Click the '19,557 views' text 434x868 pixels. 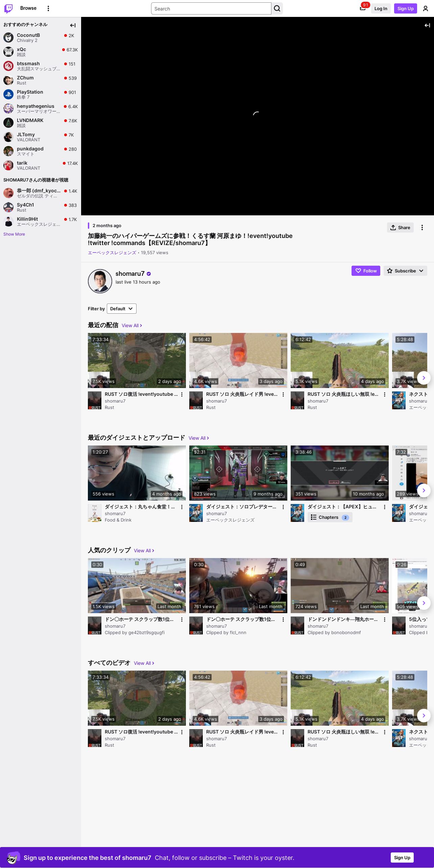click(x=154, y=253)
